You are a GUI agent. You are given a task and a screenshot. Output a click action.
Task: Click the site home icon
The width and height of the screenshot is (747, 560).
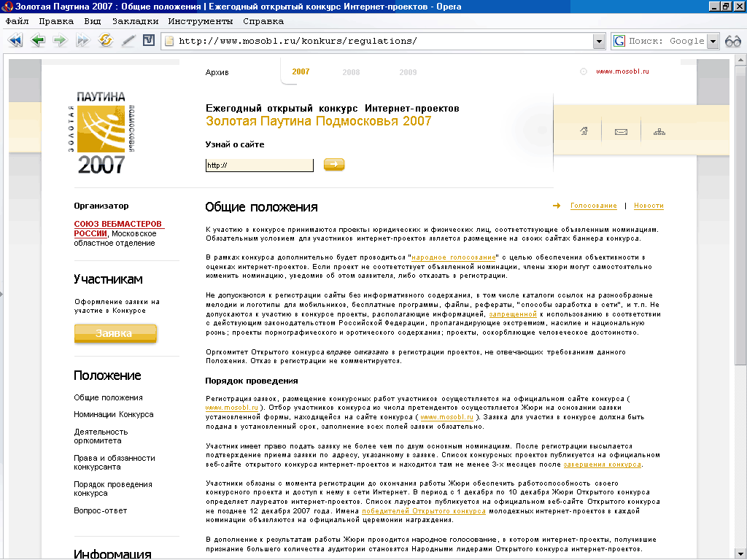(x=584, y=132)
